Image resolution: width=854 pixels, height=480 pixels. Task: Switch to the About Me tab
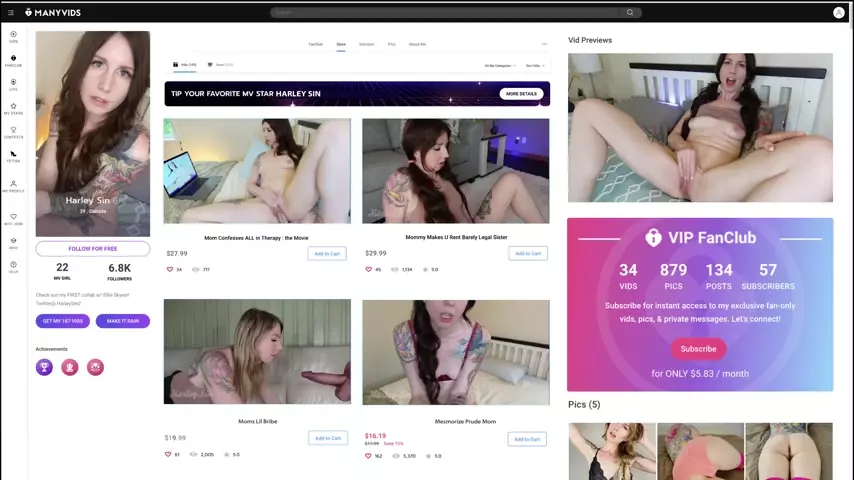[417, 44]
